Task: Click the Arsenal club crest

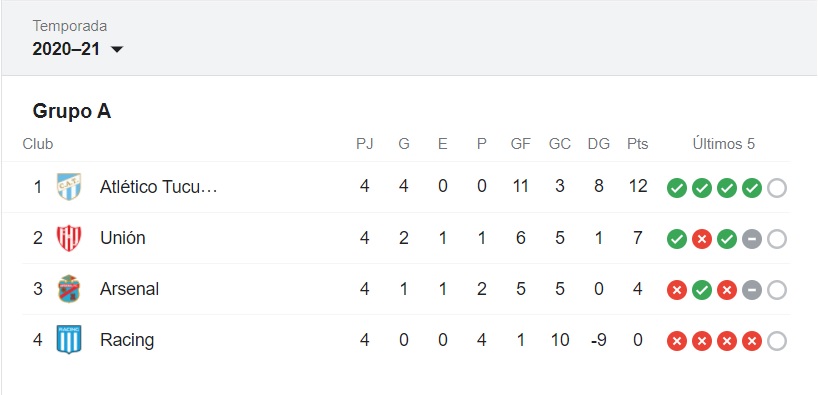Action: [x=69, y=289]
